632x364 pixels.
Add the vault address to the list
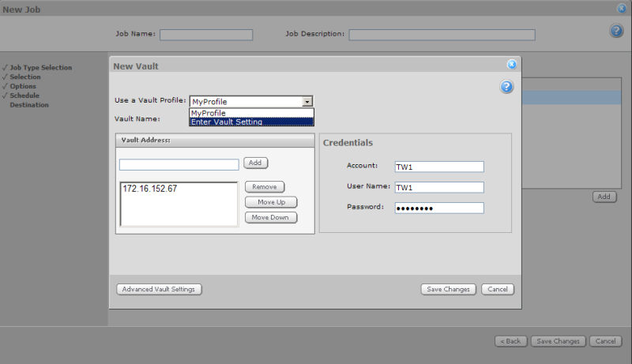click(x=255, y=163)
